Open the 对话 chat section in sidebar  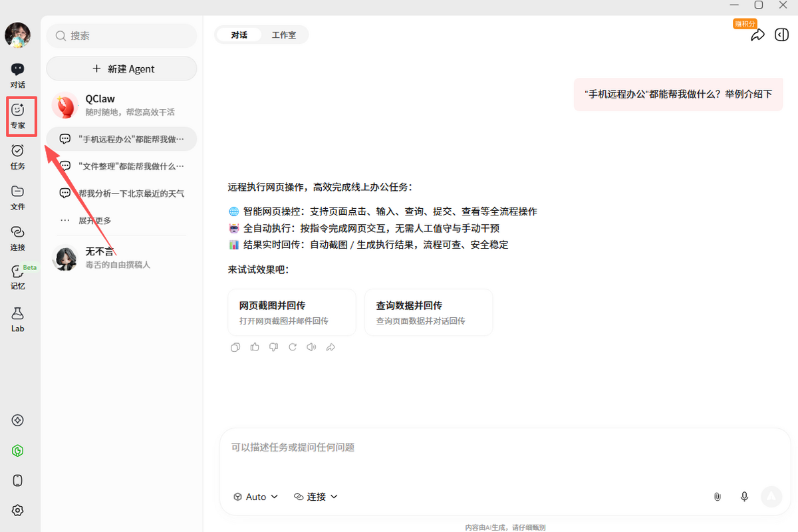(x=18, y=76)
